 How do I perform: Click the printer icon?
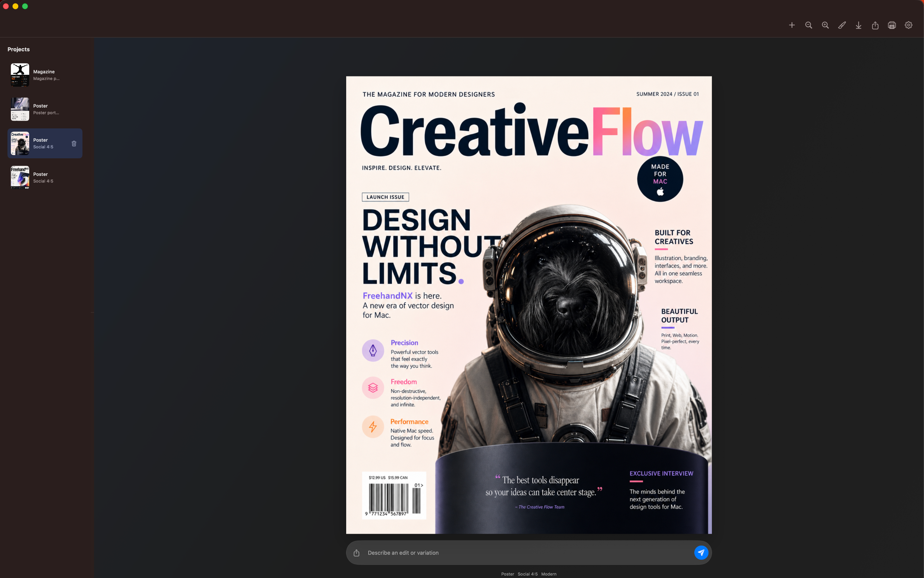point(892,25)
